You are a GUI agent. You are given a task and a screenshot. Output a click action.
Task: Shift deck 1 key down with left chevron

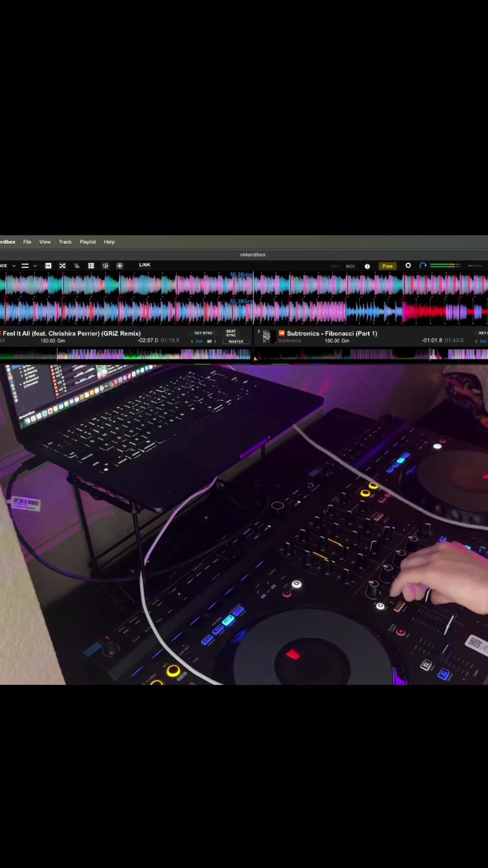(192, 341)
